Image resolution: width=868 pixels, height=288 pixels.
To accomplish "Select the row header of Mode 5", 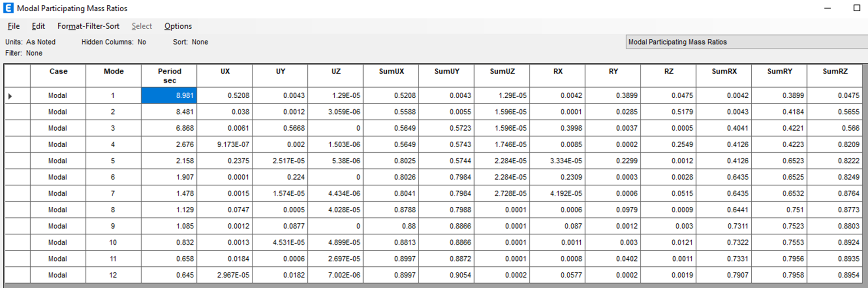I will pos(17,161).
